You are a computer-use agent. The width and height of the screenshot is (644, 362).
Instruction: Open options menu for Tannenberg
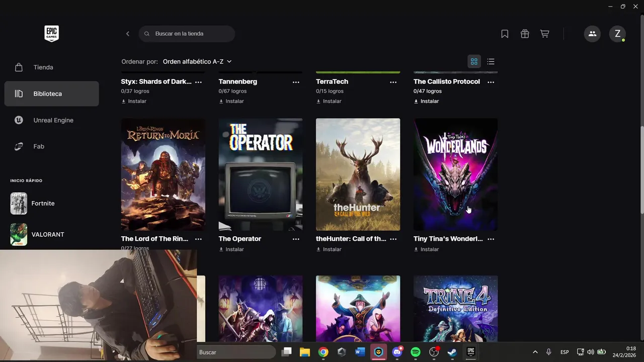coord(296,82)
